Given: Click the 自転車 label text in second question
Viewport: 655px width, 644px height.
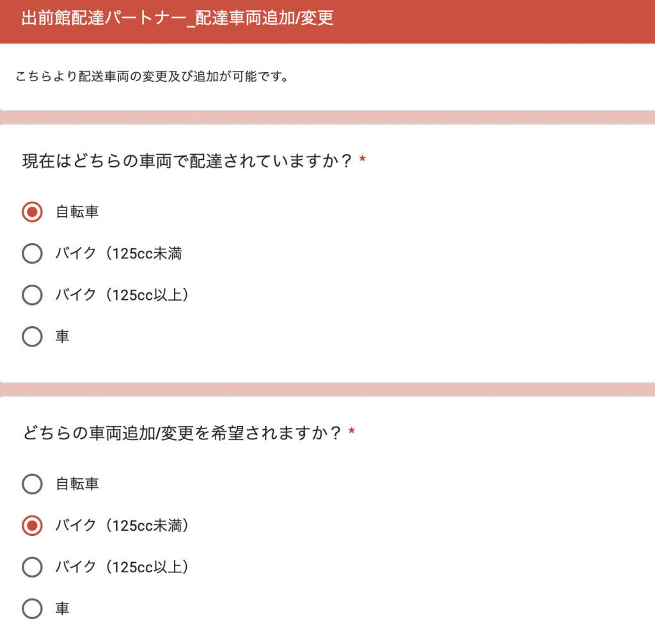Looking at the screenshot, I should (x=77, y=484).
